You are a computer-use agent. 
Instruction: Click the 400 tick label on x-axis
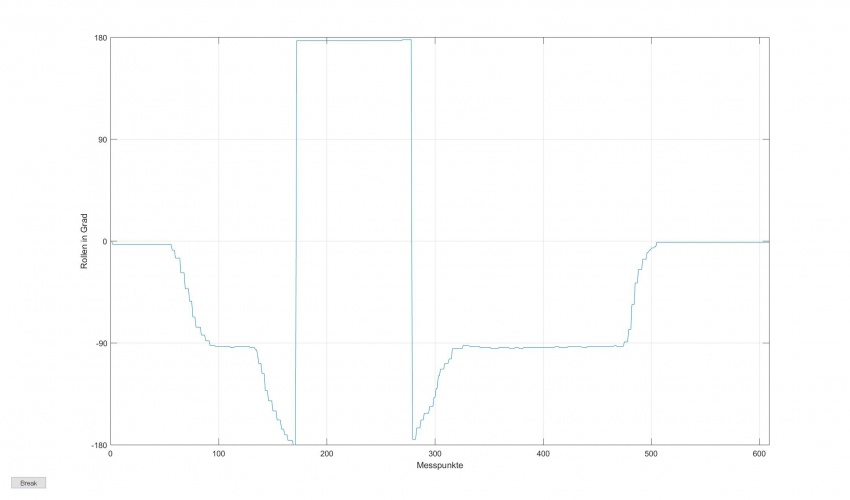point(542,454)
